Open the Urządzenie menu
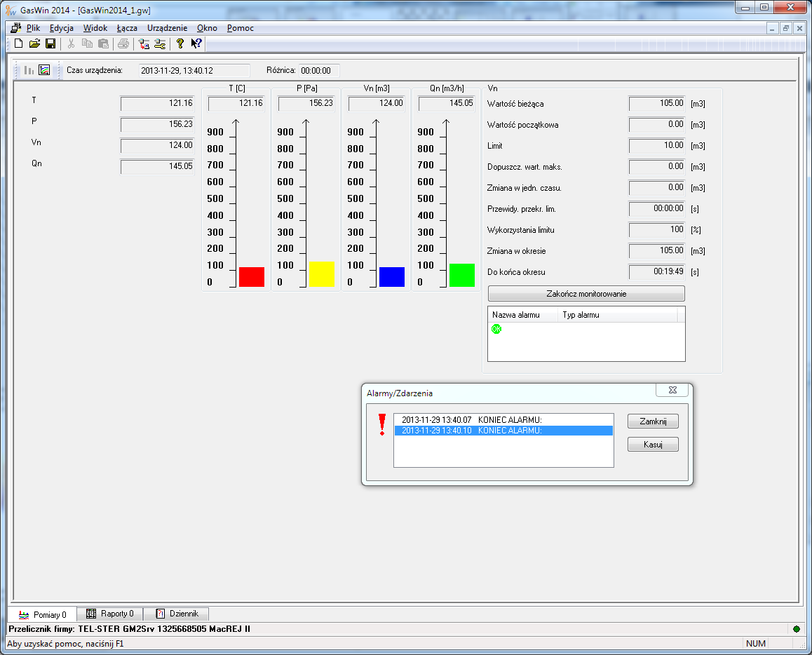Screen dimensions: 812x655 coord(168,28)
